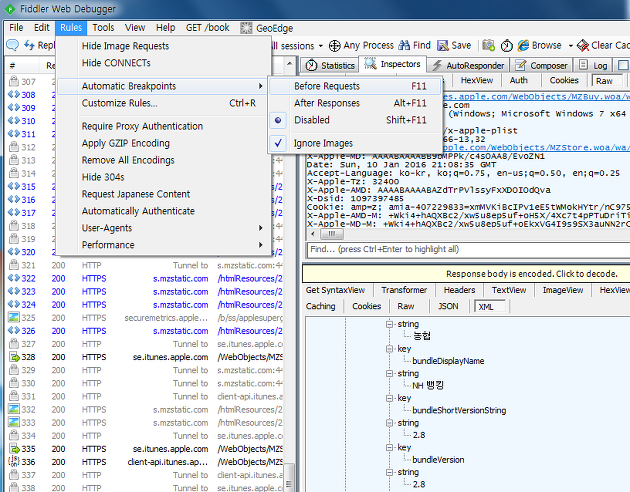
Task: Click the comment bubble toolbar icon
Action: (x=12, y=45)
